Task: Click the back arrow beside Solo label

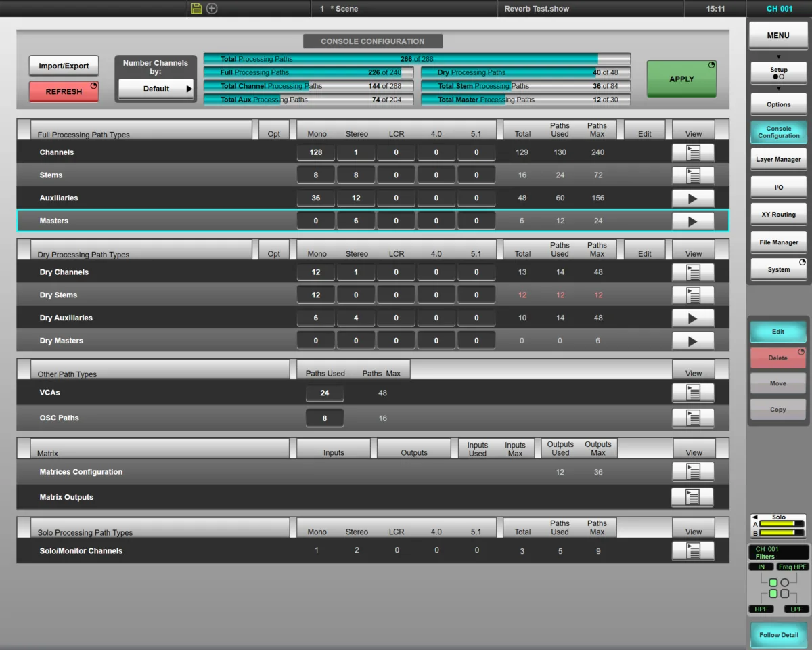Action: click(x=754, y=517)
